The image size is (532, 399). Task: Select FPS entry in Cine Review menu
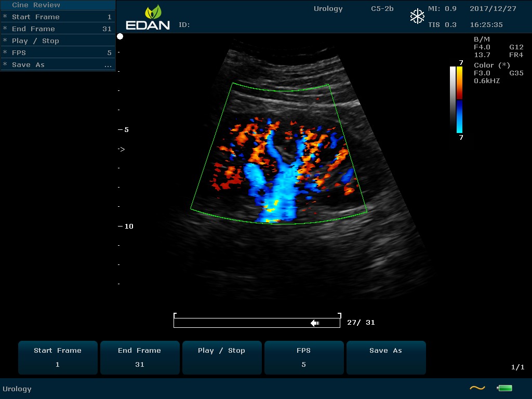pos(57,52)
